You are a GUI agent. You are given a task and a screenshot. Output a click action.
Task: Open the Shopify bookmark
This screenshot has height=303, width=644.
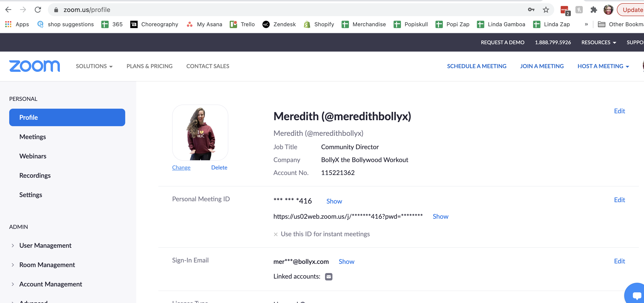319,24
